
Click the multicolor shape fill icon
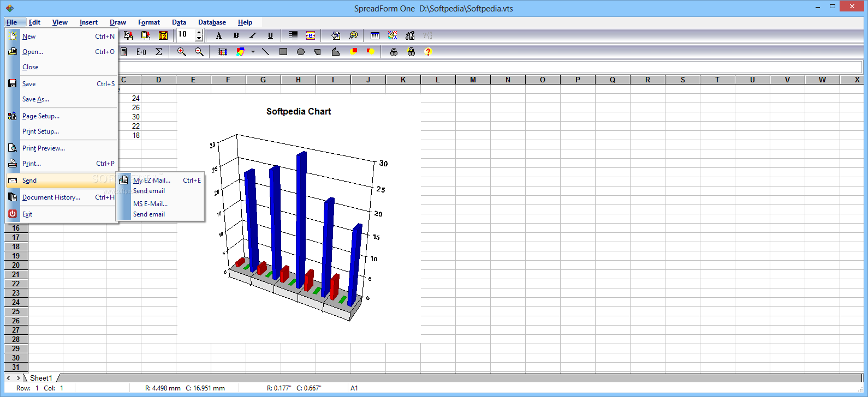[x=240, y=52]
